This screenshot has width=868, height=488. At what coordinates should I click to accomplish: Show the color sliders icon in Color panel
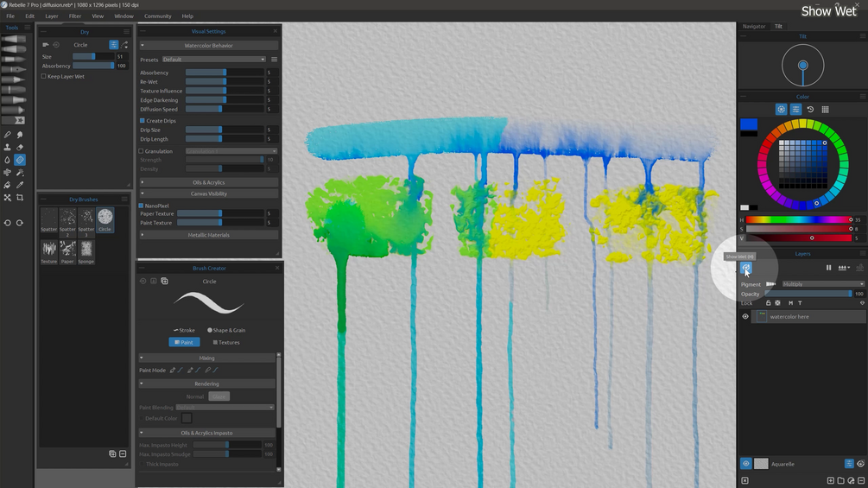(x=795, y=110)
